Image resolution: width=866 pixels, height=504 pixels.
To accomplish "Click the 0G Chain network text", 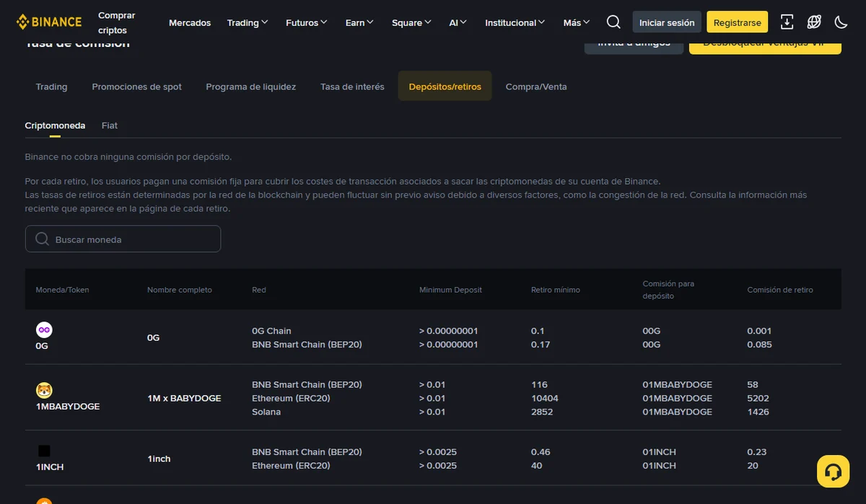I will (271, 331).
